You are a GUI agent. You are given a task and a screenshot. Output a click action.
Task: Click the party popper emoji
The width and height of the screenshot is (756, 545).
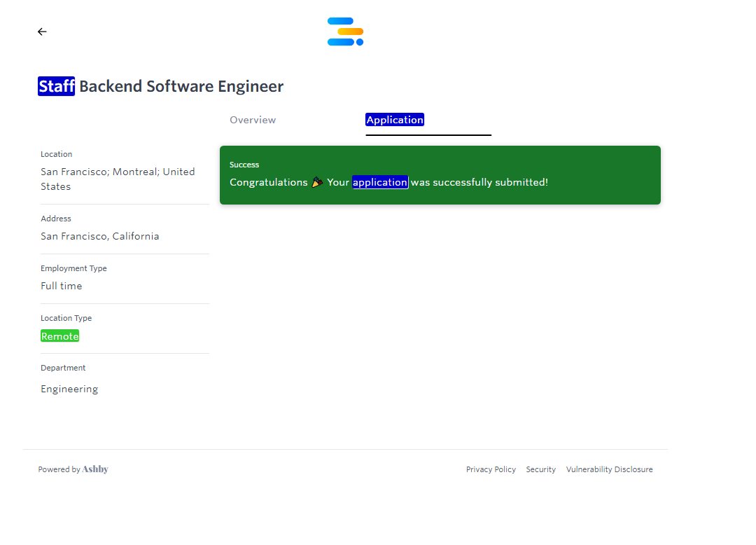coord(317,182)
